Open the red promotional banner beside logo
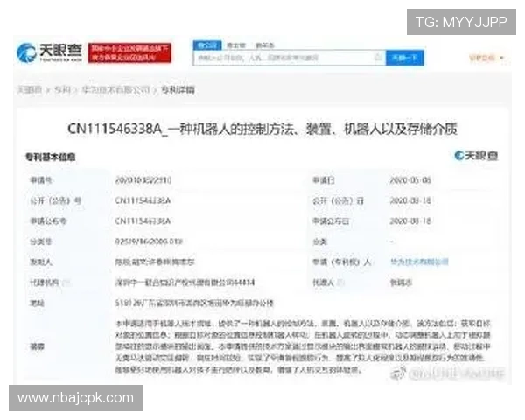The width and height of the screenshot is (525, 420). coord(129,52)
